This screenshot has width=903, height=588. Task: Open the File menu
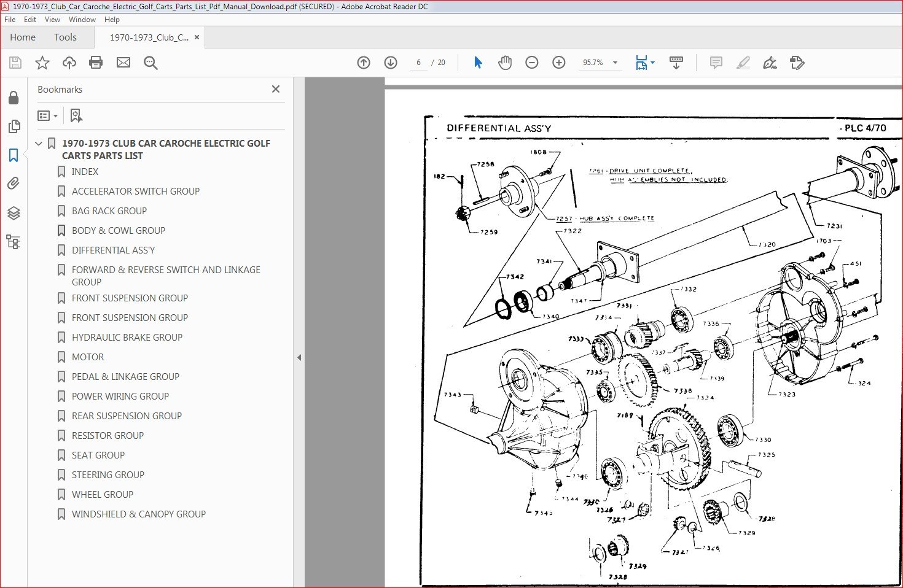click(10, 20)
